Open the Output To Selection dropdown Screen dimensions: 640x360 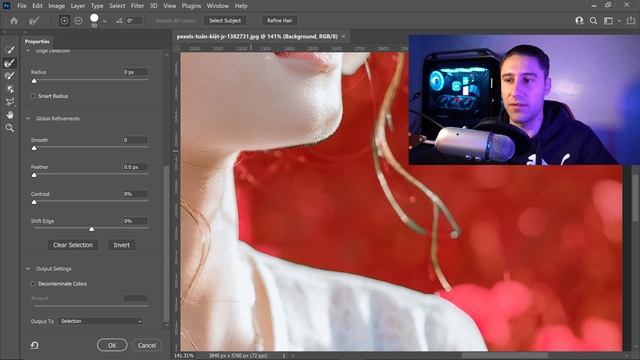(x=100, y=321)
